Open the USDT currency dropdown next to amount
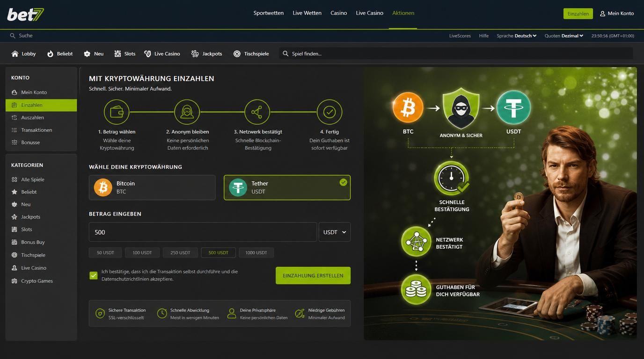This screenshot has height=359, width=644. pyautogui.click(x=335, y=232)
